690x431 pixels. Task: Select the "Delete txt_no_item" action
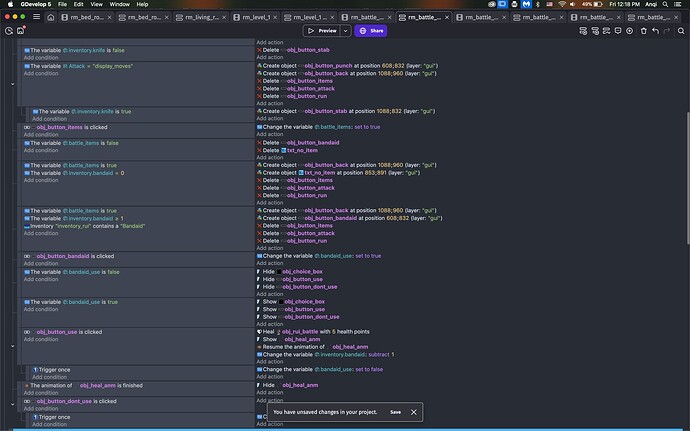(x=287, y=150)
